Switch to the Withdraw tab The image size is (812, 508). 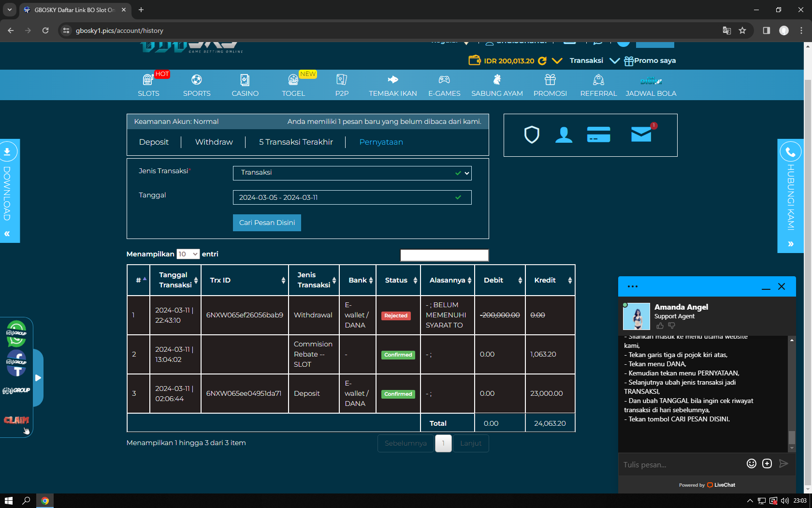click(214, 142)
